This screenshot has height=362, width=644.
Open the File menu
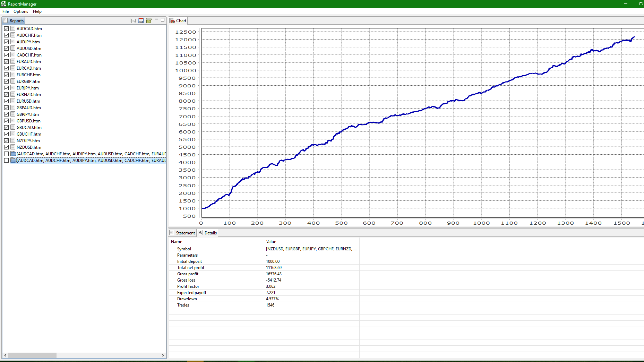pyautogui.click(x=6, y=11)
